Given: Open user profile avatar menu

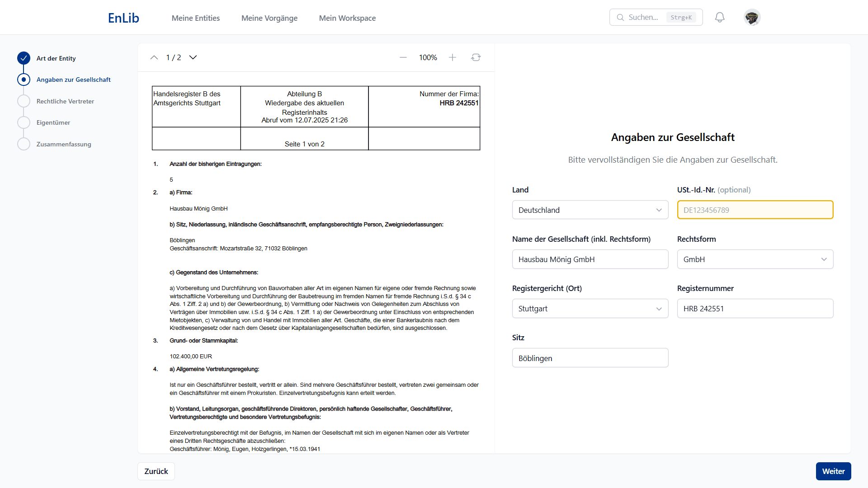Looking at the screenshot, I should (x=752, y=18).
